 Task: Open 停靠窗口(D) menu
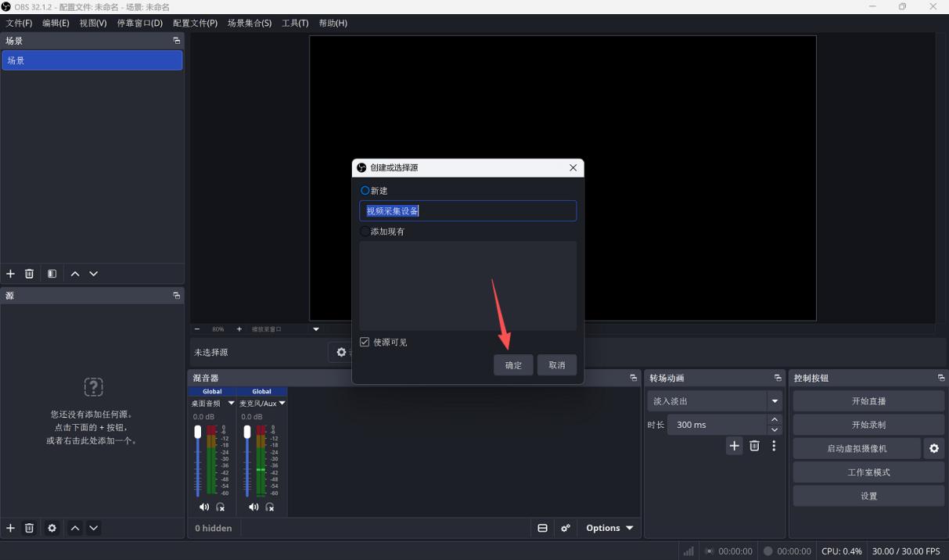coord(140,23)
